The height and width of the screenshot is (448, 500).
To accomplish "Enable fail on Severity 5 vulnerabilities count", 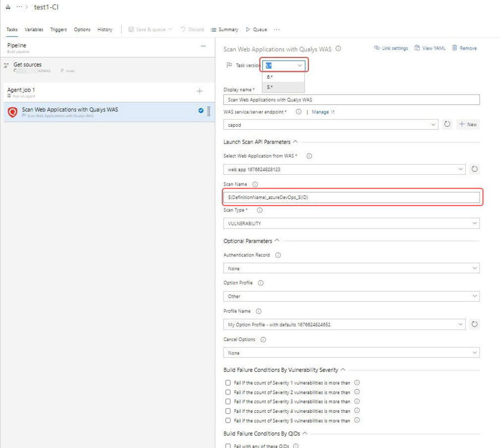I will 228,421.
